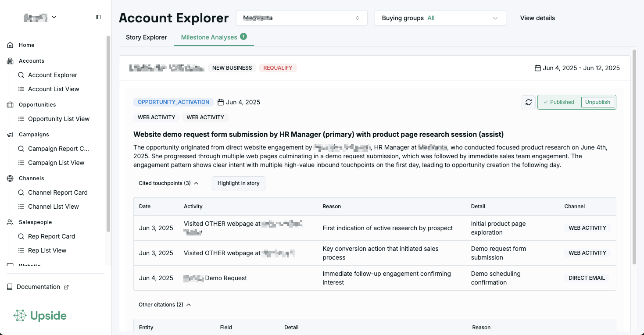
Task: Click the Accounts building icon
Action: click(10, 61)
